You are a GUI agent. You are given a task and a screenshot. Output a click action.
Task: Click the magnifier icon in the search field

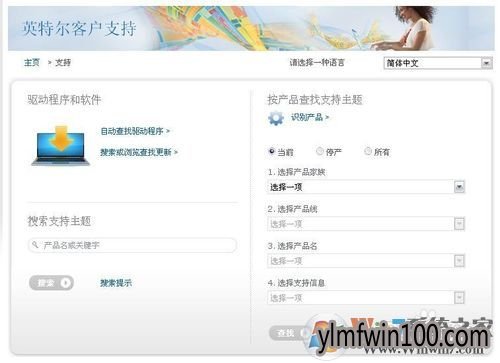click(35, 245)
